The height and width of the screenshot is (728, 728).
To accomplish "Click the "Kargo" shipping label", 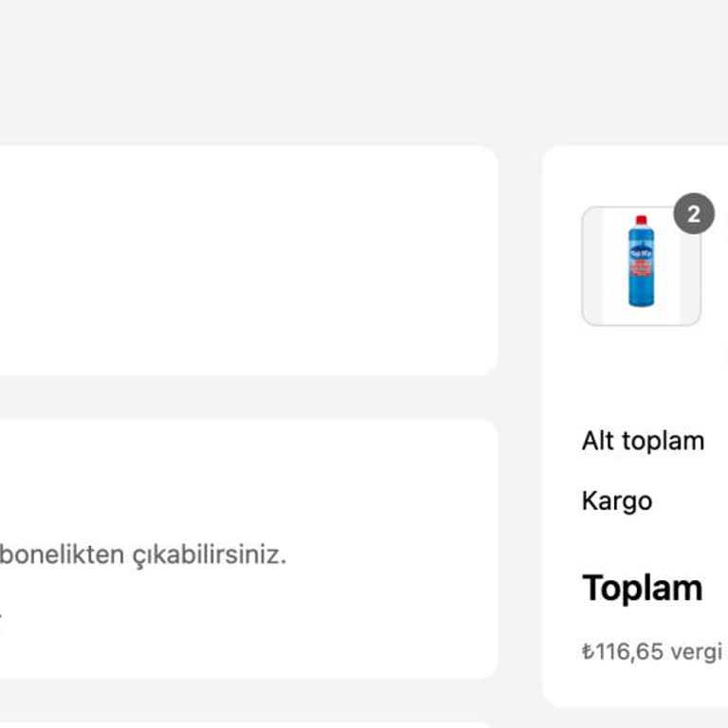I will tap(616, 500).
